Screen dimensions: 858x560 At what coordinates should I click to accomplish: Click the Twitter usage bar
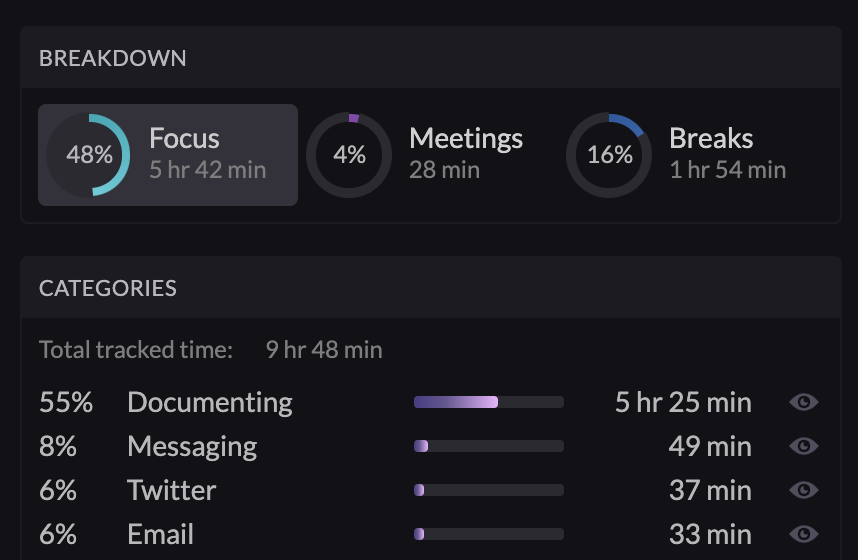[x=489, y=490]
